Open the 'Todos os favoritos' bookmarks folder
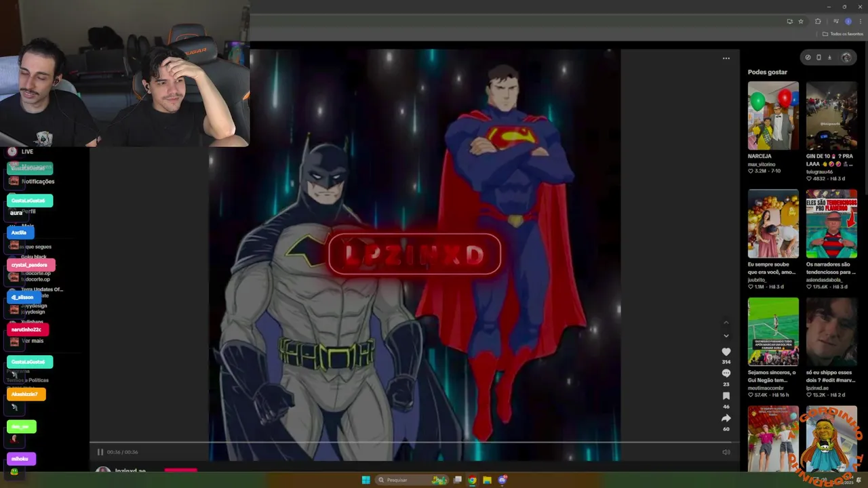 coord(843,34)
